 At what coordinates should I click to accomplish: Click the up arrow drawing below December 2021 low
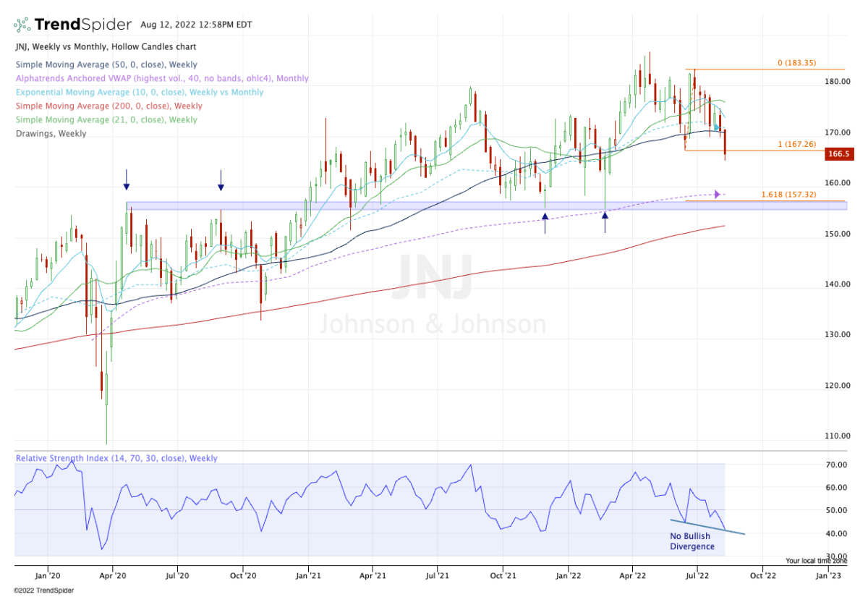(545, 223)
